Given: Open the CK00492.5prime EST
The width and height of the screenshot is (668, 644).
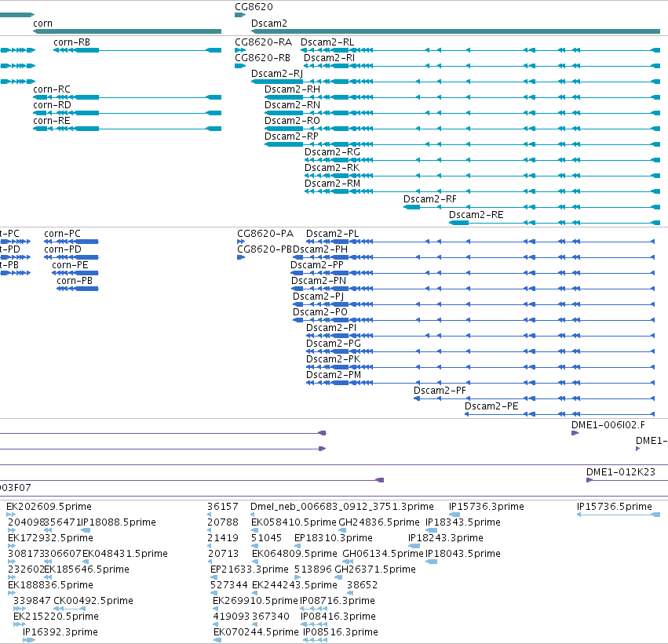Looking at the screenshot, I should pyautogui.click(x=93, y=602).
